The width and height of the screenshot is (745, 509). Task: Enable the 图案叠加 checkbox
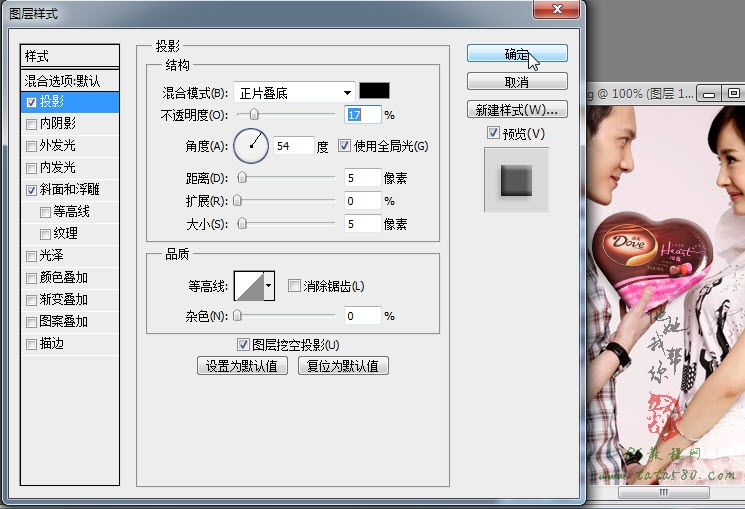point(31,322)
